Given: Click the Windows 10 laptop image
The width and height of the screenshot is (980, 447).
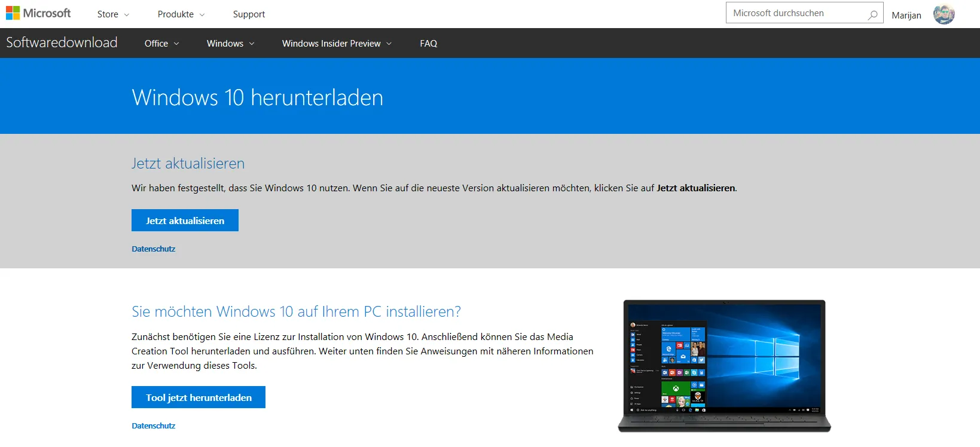Looking at the screenshot, I should click(724, 366).
